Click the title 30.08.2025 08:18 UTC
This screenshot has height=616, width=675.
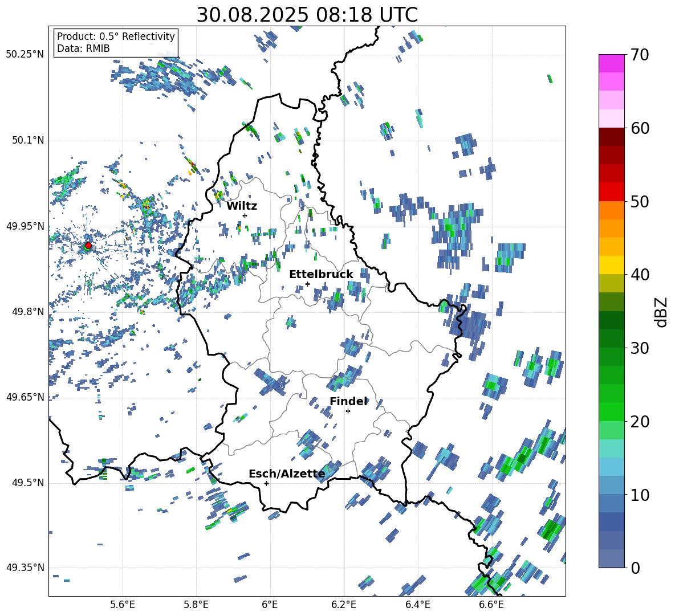click(307, 15)
